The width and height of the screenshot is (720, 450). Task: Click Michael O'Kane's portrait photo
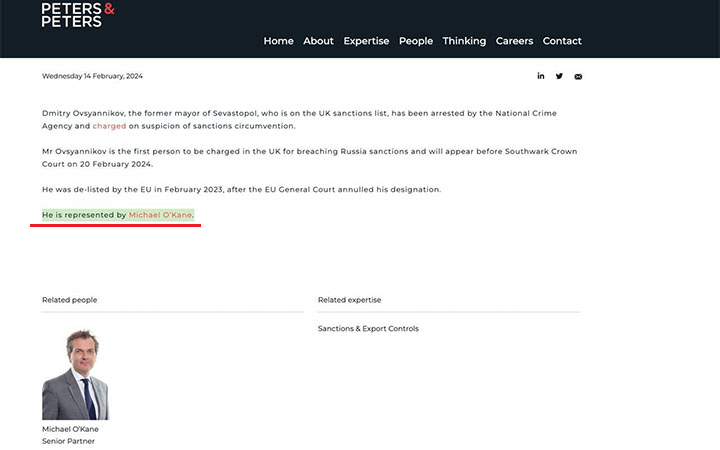pyautogui.click(x=76, y=374)
